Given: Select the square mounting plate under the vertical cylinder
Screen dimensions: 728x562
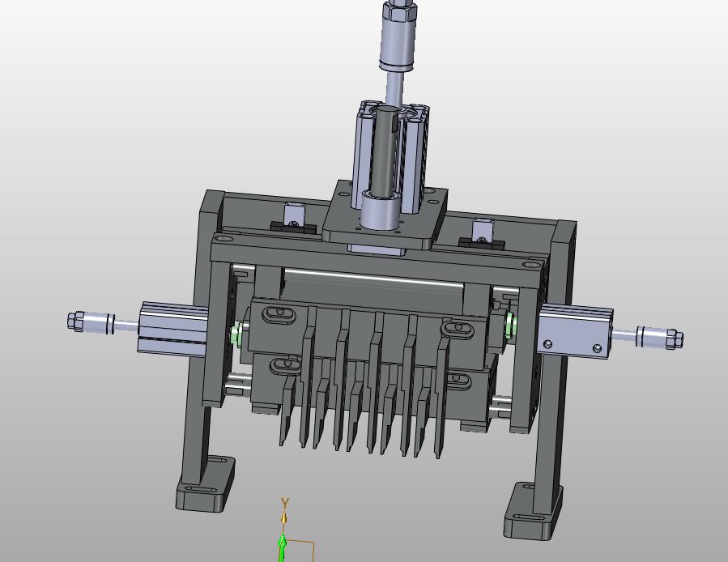Looking at the screenshot, I should pos(385,215).
